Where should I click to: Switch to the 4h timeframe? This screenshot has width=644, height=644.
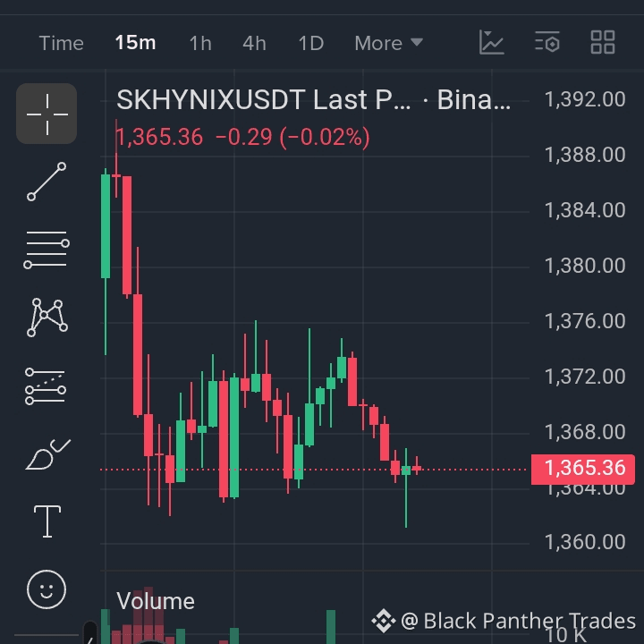point(254,43)
